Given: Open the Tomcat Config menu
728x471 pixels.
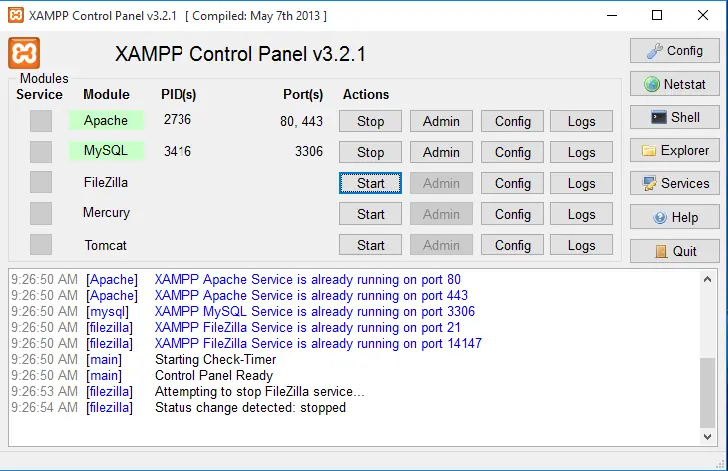Looking at the screenshot, I should point(512,245).
